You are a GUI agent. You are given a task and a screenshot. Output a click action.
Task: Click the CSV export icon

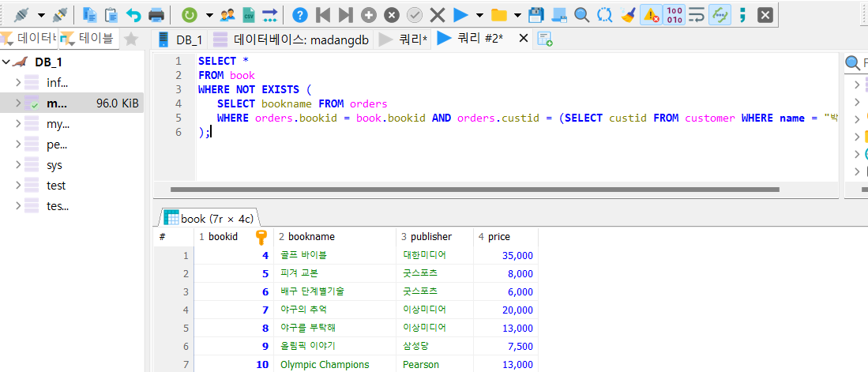click(249, 15)
